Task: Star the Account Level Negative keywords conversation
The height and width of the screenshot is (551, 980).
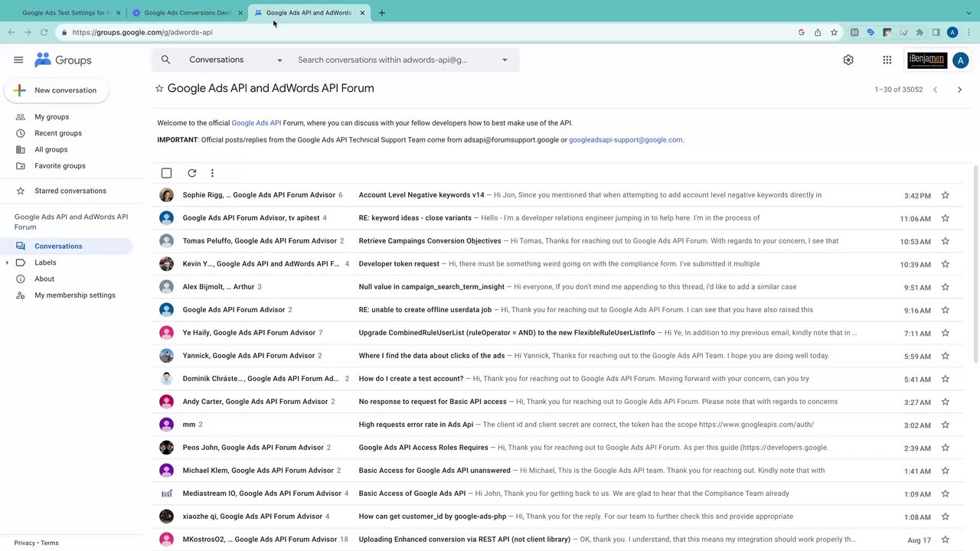Action: pos(946,195)
